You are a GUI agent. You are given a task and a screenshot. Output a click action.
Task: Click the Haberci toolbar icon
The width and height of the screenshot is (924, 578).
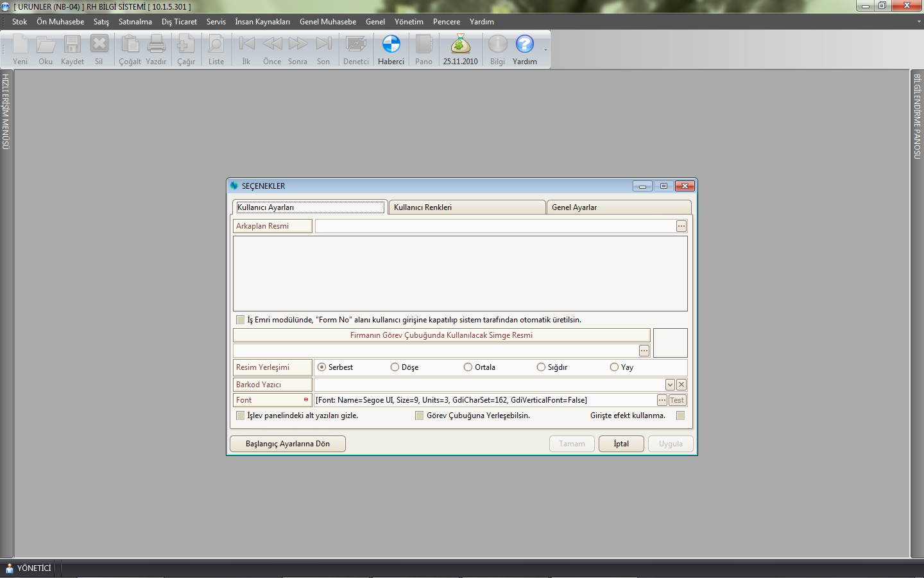click(x=391, y=49)
